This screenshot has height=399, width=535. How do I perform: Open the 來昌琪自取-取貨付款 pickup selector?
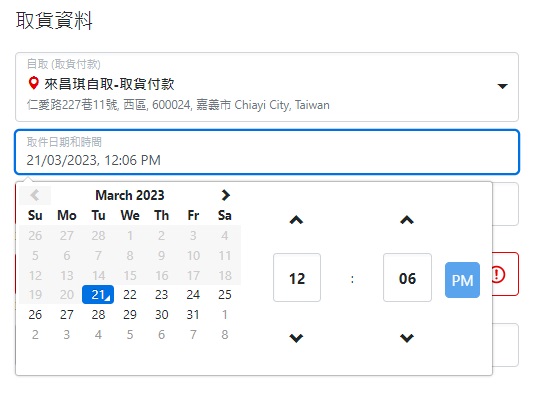click(x=267, y=87)
